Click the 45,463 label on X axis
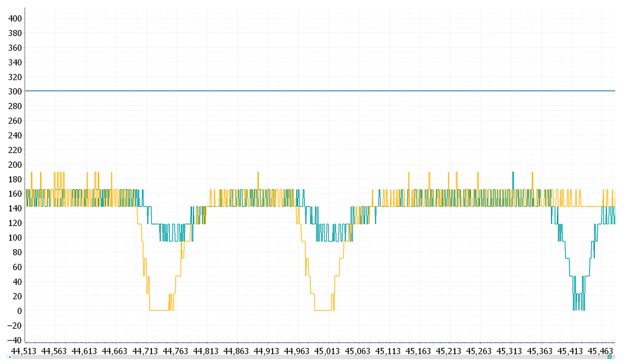Viewport: 626px width, 364px height. pos(600,351)
